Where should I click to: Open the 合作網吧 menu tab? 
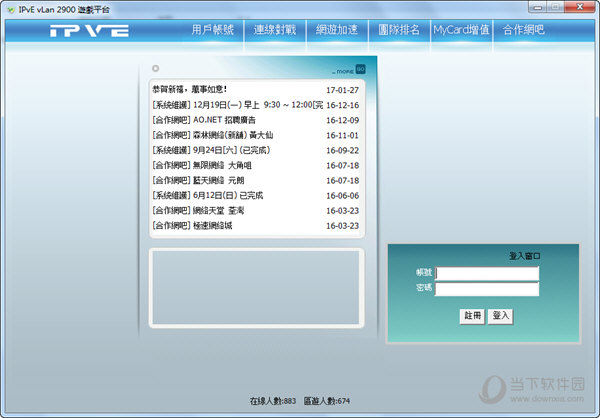tap(523, 30)
